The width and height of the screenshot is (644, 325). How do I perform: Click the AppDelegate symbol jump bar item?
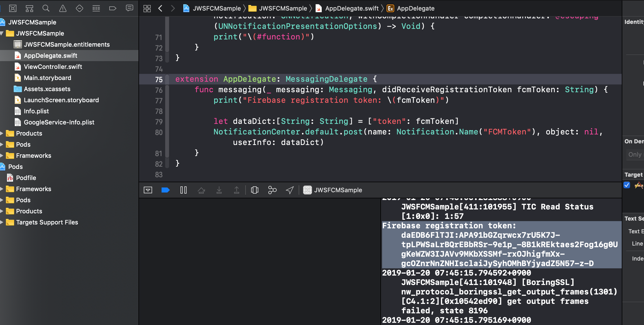pyautogui.click(x=415, y=8)
